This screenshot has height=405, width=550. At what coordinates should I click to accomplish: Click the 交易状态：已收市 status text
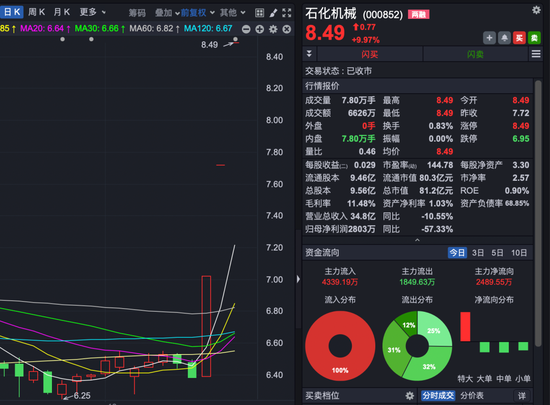tap(338, 71)
